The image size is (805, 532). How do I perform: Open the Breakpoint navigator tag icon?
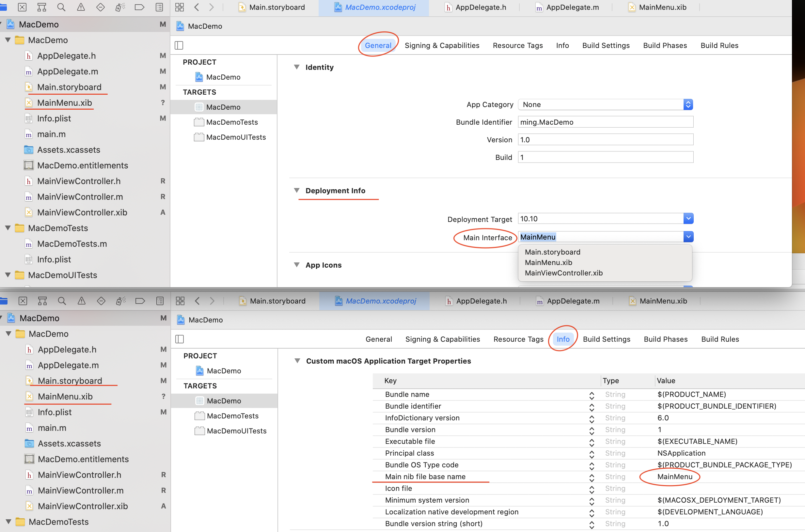click(x=139, y=7)
